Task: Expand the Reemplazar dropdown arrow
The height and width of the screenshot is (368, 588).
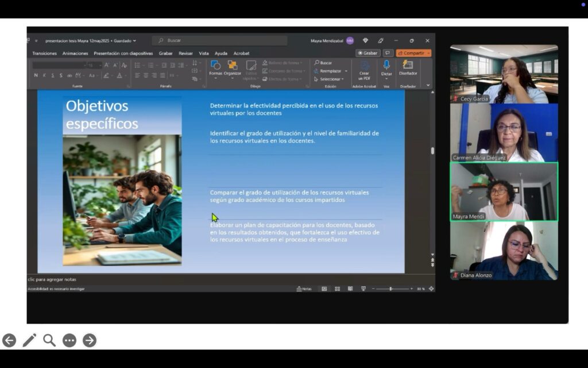Action: [346, 71]
